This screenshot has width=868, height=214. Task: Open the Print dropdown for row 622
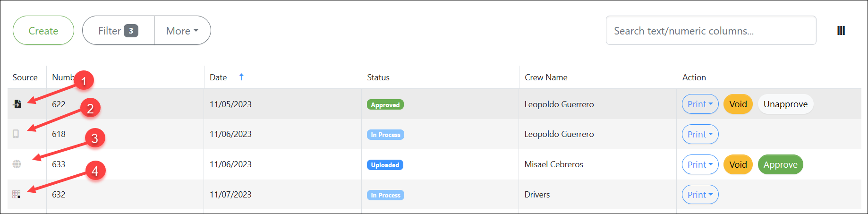coord(700,104)
